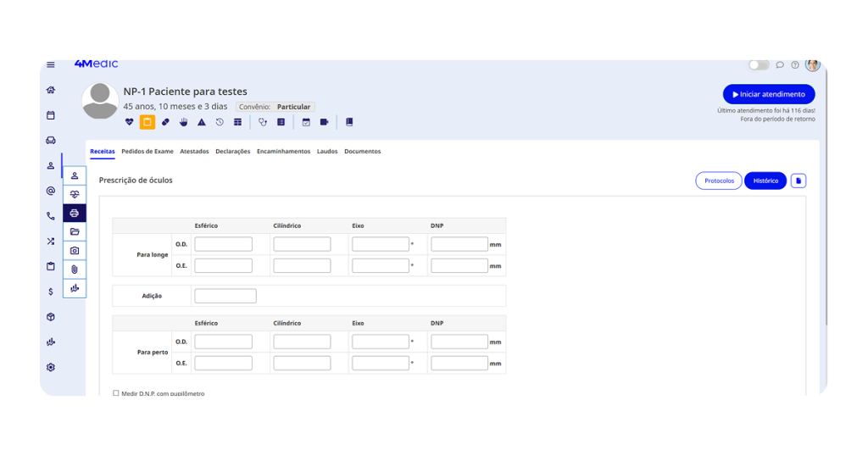Select the video camera teleconsultation icon
Image resolution: width=868 pixels, height=456 pixels.
[324, 122]
